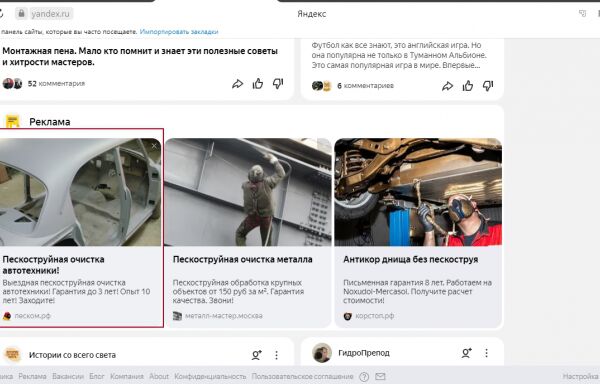Click the worker painting metal ad image
The height and width of the screenshot is (384, 600).
coord(248,192)
